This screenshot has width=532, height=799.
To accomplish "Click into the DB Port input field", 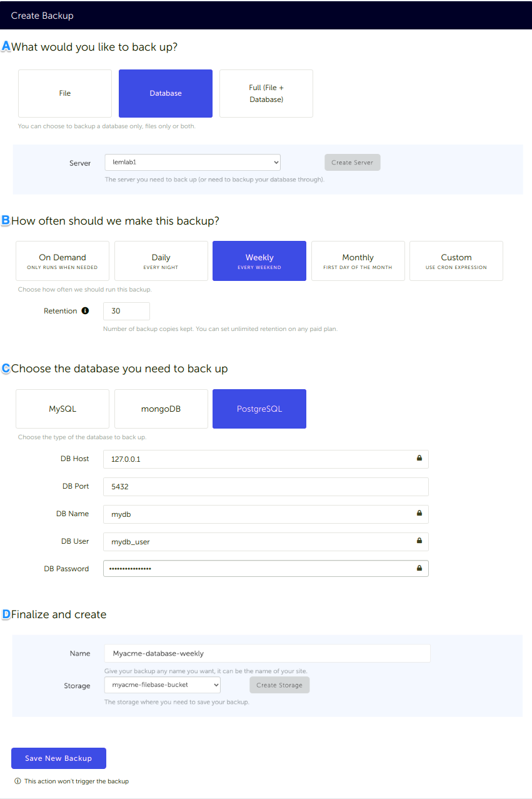I will 266,486.
